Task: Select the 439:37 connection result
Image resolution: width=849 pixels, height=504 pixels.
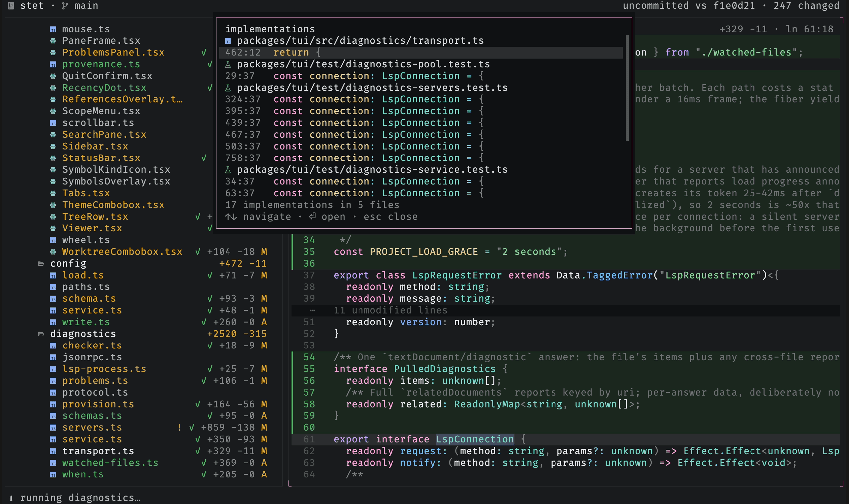Action: pos(421,123)
